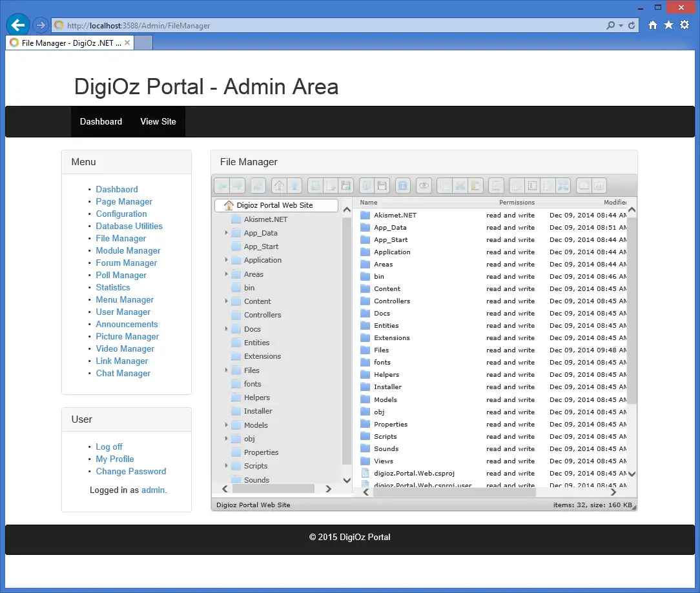This screenshot has height=593, width=700.
Task: Expand the Models tree folder
Action: pos(227,425)
